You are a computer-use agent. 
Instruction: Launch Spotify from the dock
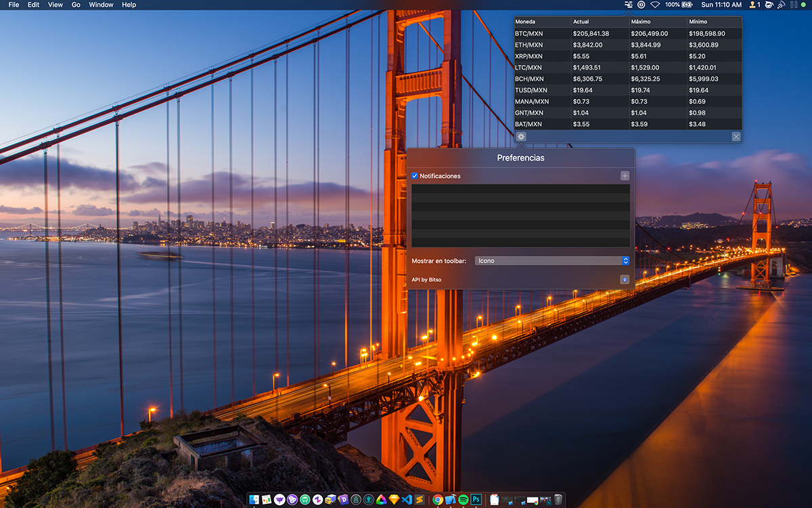464,500
